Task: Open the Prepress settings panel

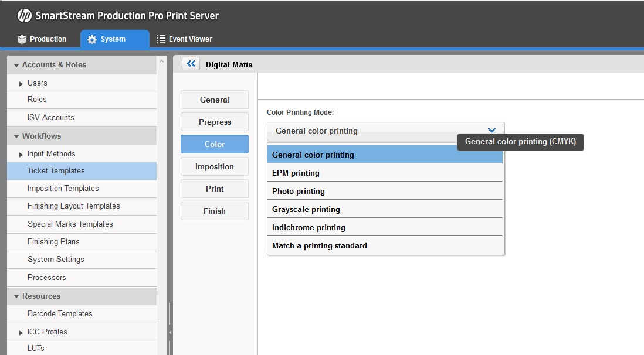Action: (x=214, y=122)
